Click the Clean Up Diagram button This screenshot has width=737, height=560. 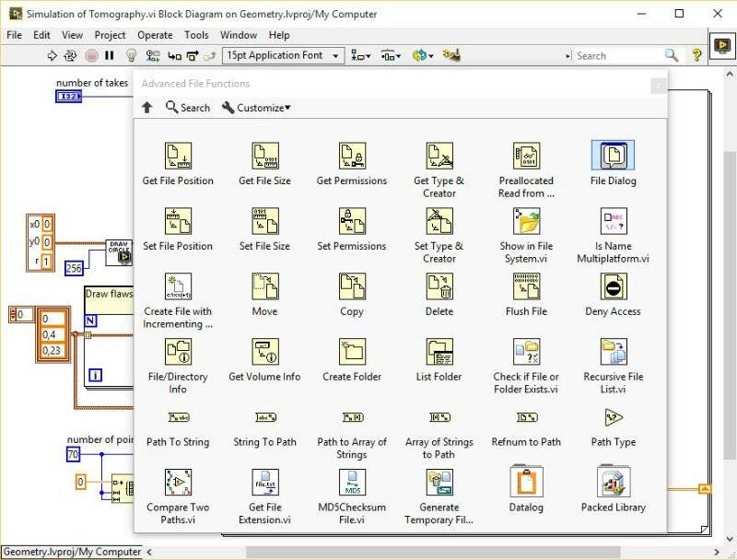point(451,55)
